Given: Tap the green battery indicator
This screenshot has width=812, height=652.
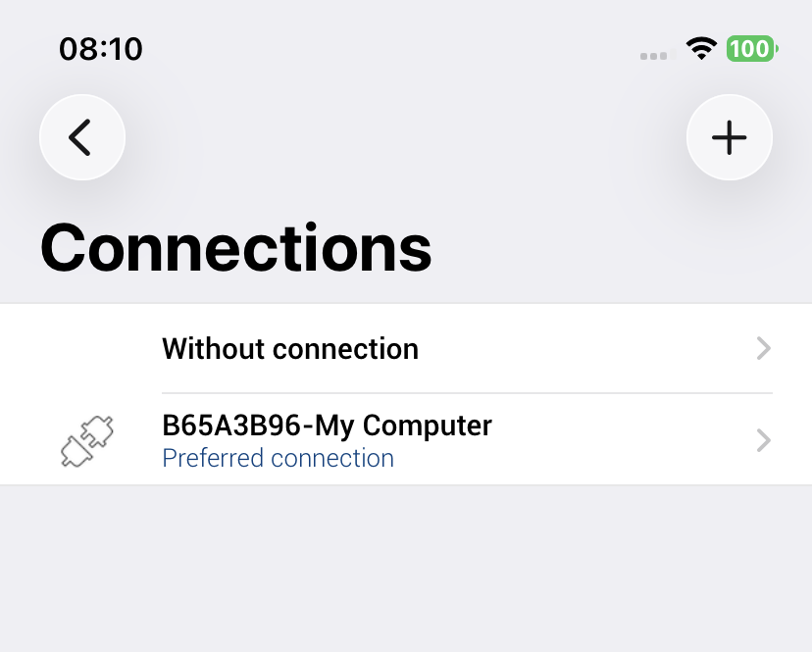Looking at the screenshot, I should [751, 49].
